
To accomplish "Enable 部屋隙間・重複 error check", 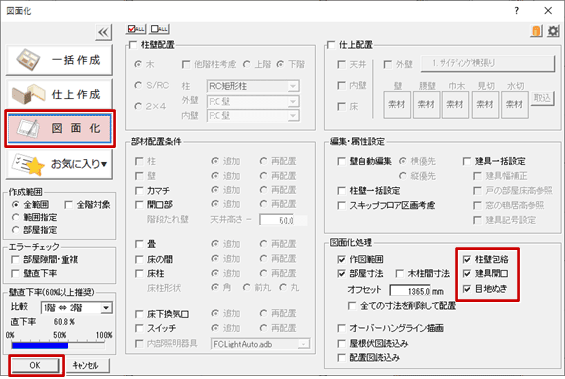I will [15, 259].
